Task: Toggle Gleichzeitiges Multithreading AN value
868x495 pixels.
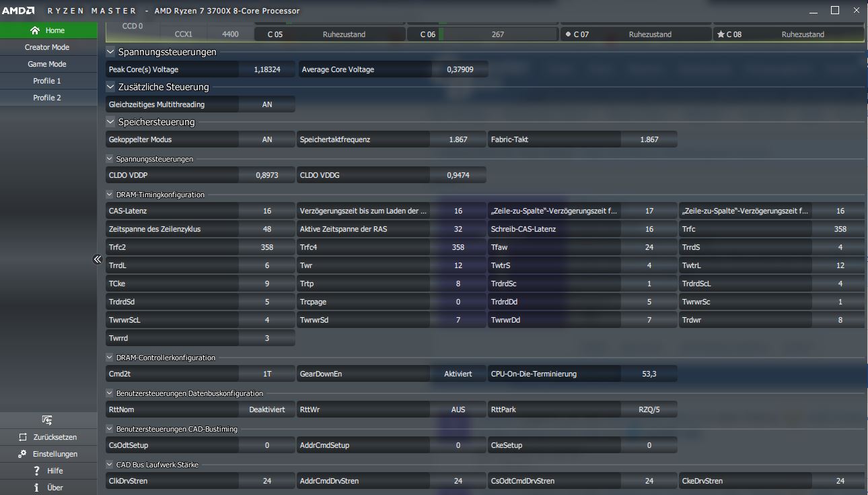Action: 267,104
